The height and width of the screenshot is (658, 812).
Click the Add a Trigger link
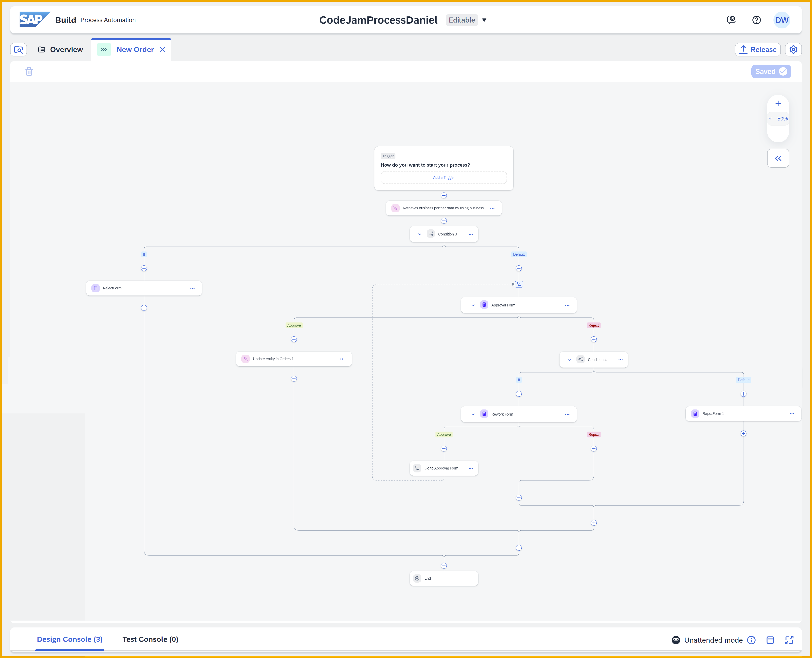click(x=444, y=177)
